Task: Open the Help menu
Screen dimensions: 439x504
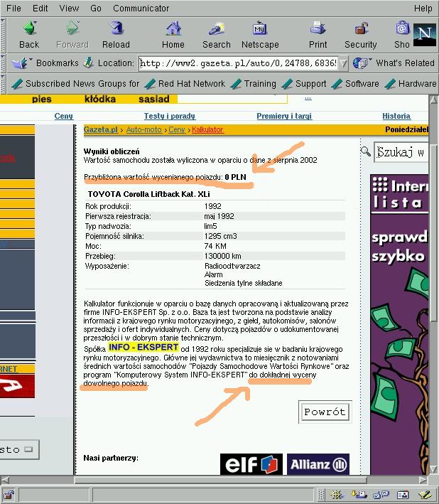Action: point(423,8)
